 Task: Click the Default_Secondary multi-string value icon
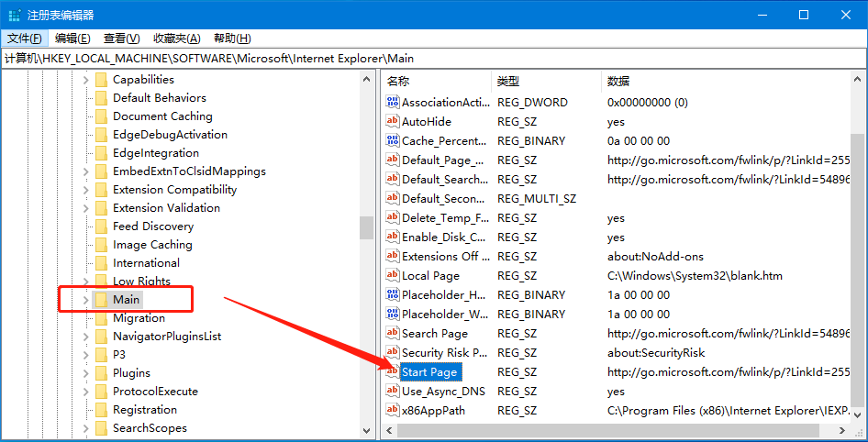click(x=393, y=199)
